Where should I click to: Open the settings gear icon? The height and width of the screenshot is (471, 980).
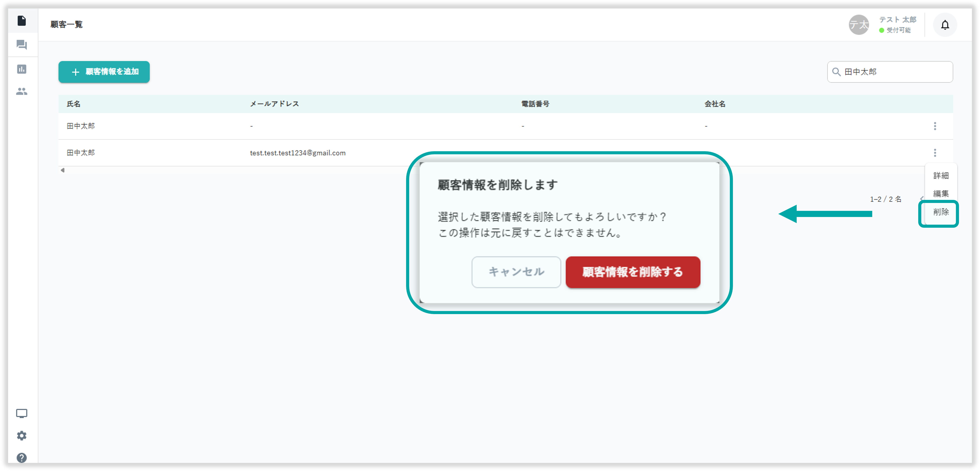tap(22, 435)
